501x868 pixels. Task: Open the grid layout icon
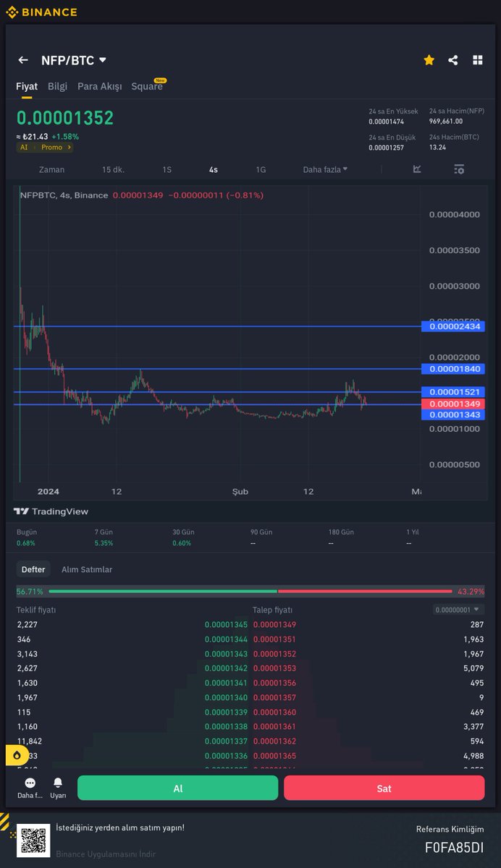pyautogui.click(x=478, y=61)
